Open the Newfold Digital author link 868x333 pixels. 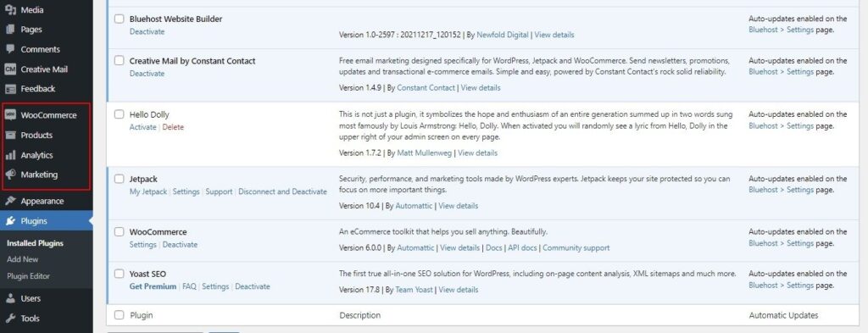click(x=503, y=35)
